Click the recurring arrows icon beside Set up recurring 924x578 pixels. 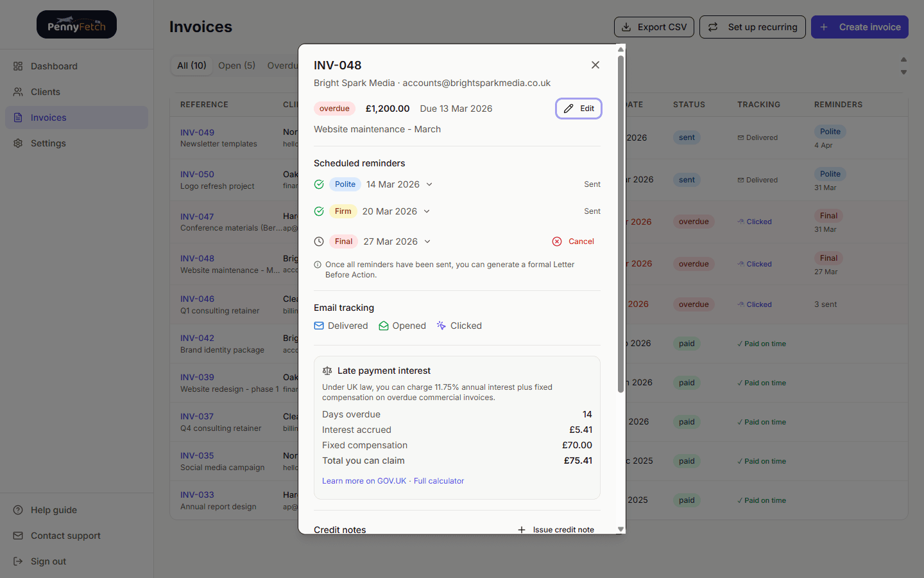click(712, 27)
